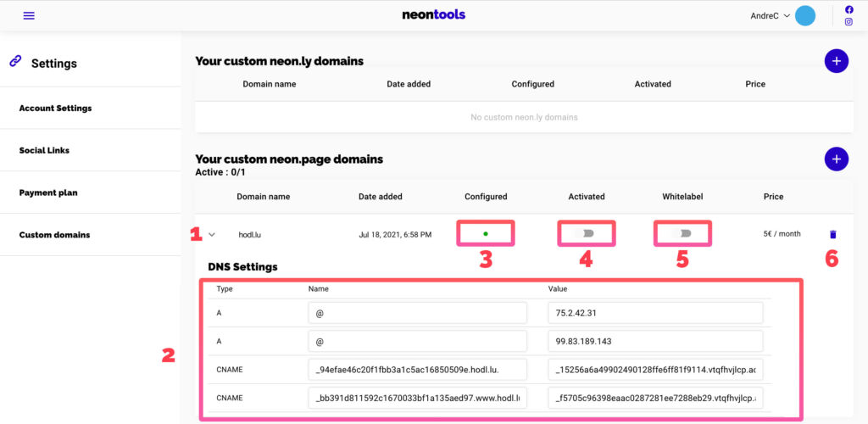Click the _94efae46 CNAME name field
Screen dimensions: 868x424
click(417, 369)
